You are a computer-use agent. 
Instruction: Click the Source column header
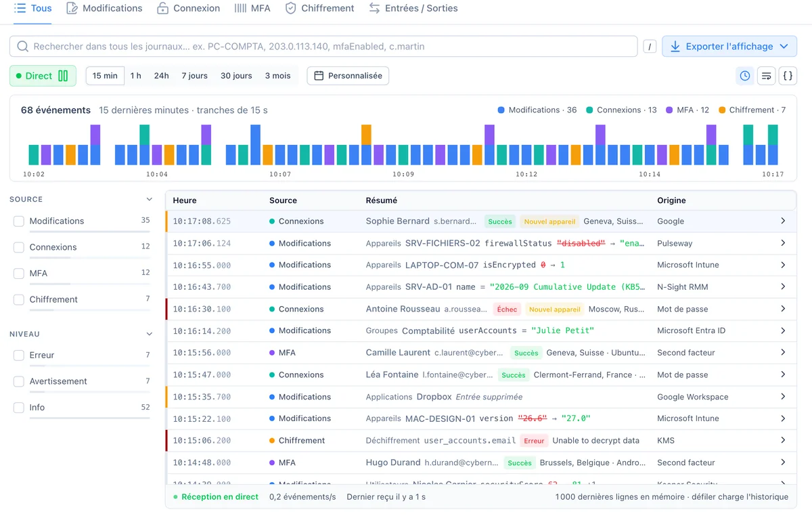point(283,200)
